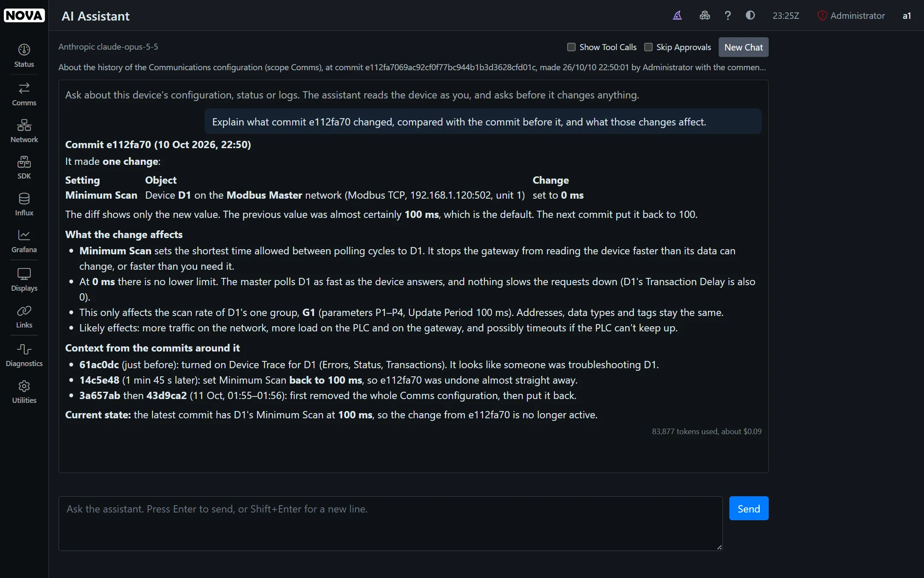Viewport: 924px width, 578px height.
Task: Click the 23:25Z clock in header
Action: pyautogui.click(x=786, y=16)
